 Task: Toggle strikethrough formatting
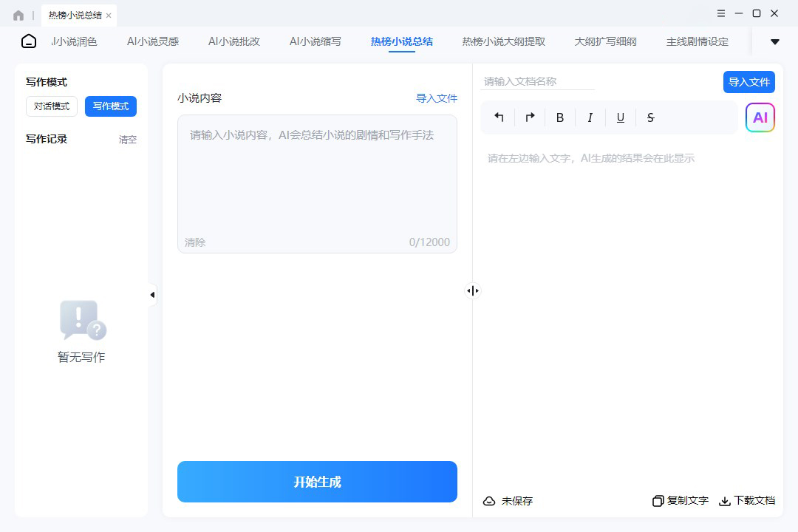click(x=650, y=117)
